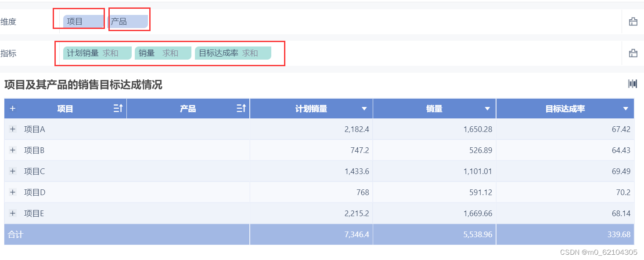Click the 指标 label
The image size is (644, 260).
8,53
